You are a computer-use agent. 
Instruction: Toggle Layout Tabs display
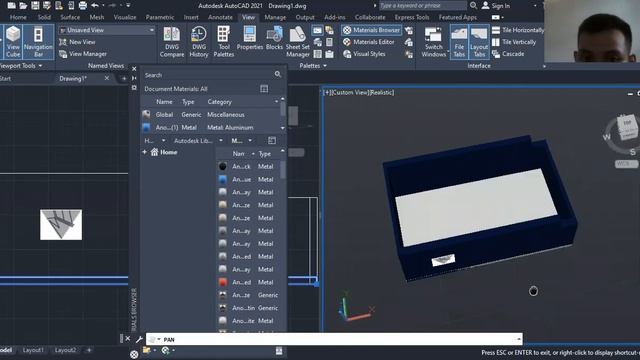pos(479,42)
